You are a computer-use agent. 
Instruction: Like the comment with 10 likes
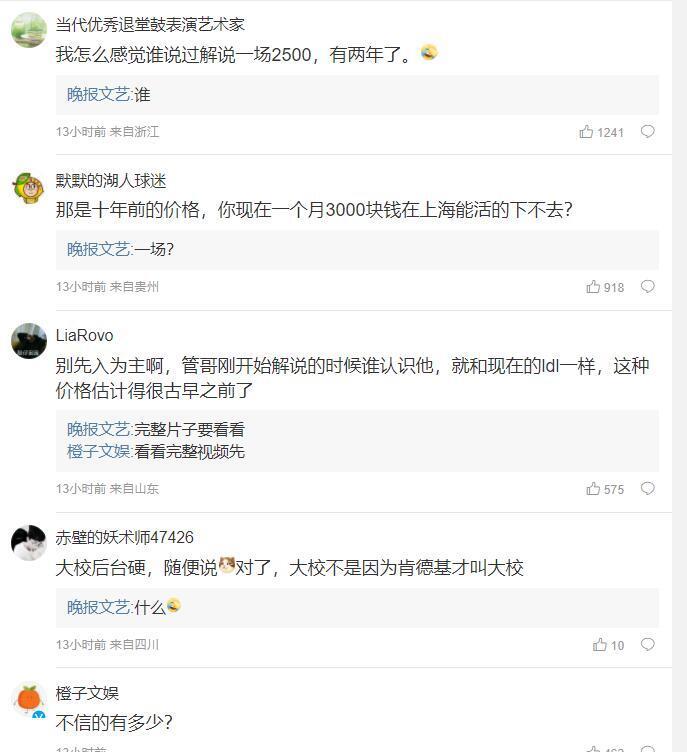click(x=600, y=645)
